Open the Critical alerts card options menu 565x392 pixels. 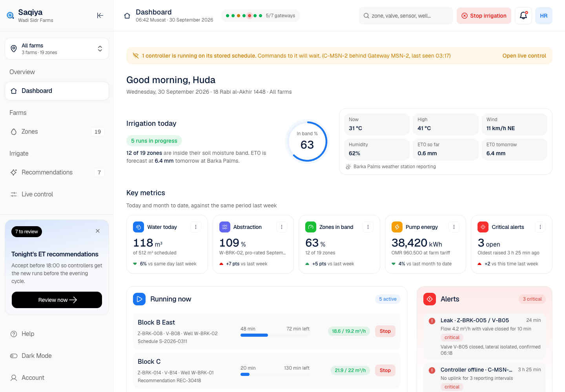540,227
